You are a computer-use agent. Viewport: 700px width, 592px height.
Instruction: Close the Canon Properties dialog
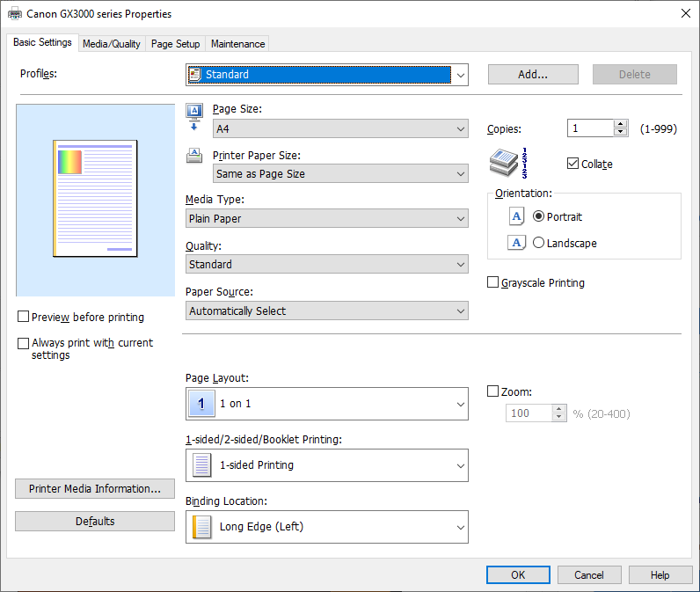point(686,13)
